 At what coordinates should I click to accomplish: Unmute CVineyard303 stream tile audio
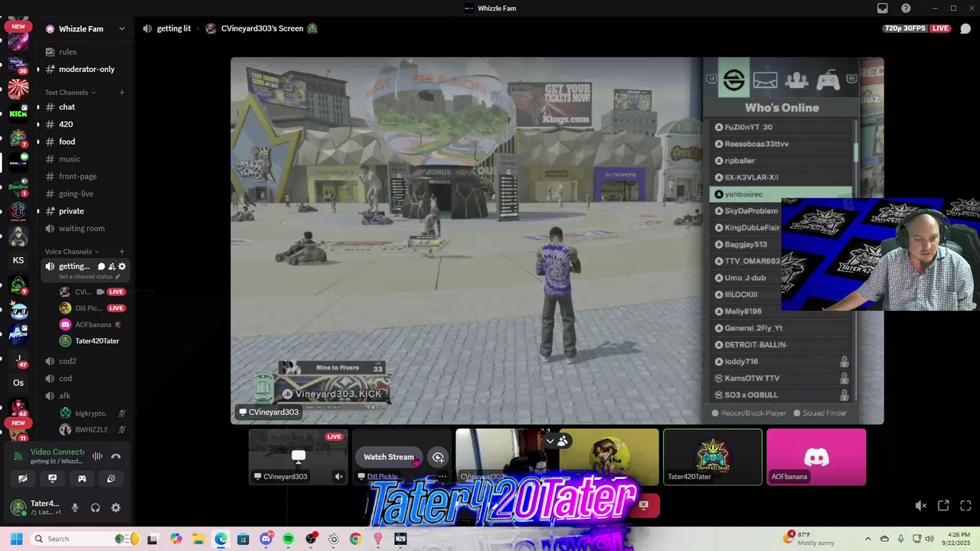[339, 476]
